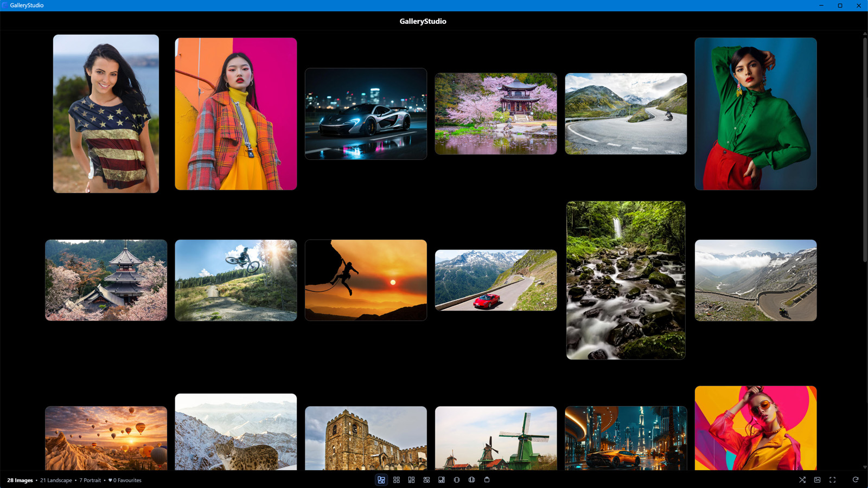Select the coverflow carousel layout icon

(472, 480)
